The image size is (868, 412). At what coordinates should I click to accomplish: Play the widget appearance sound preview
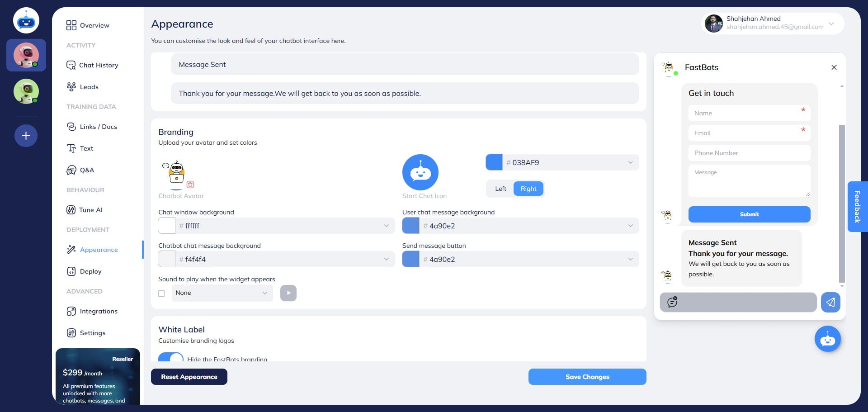288,293
